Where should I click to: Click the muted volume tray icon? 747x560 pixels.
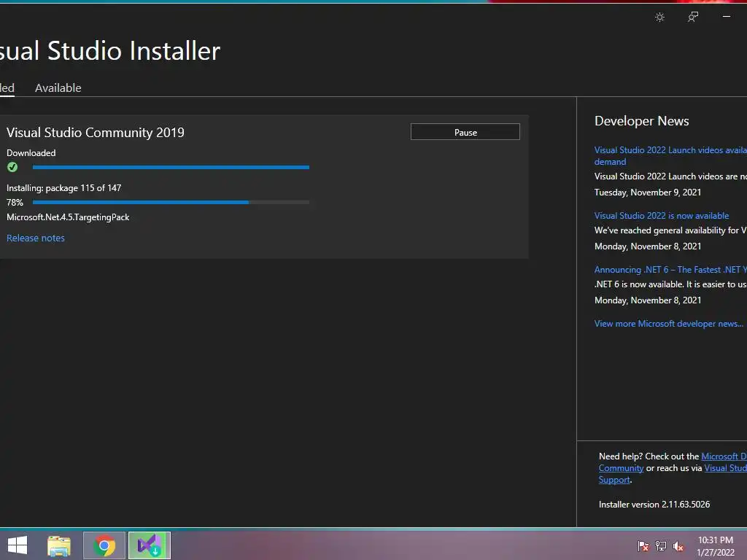[x=678, y=545]
